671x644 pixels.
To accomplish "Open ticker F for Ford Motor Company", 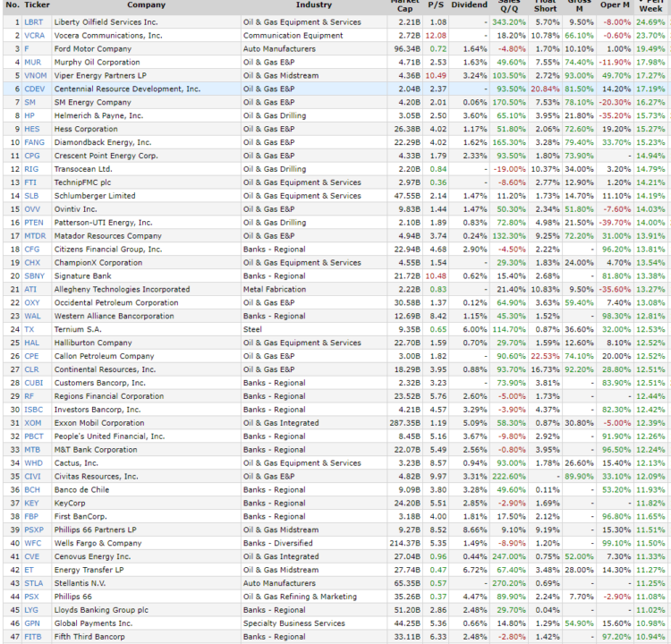I will pos(27,49).
